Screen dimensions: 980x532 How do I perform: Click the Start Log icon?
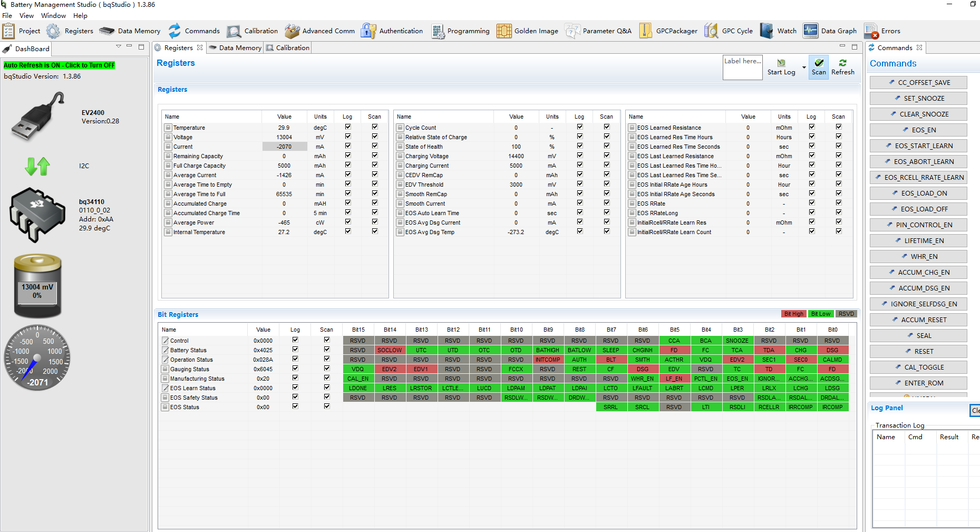tap(781, 63)
